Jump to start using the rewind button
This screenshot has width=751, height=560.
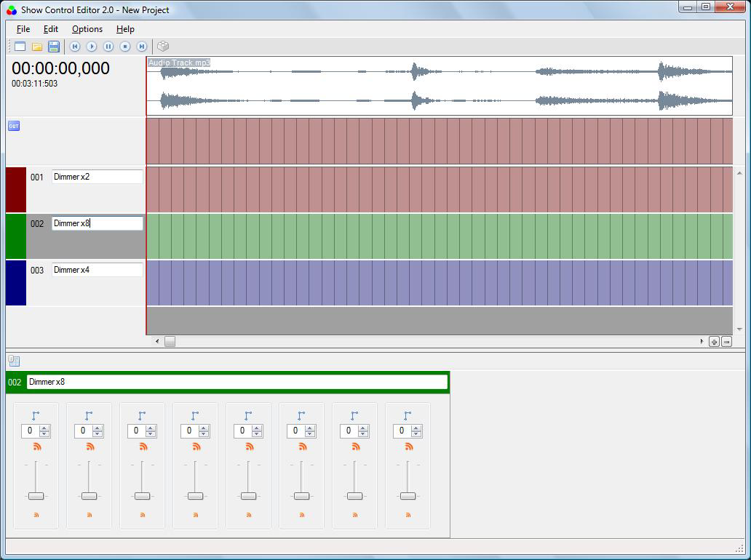[x=75, y=47]
